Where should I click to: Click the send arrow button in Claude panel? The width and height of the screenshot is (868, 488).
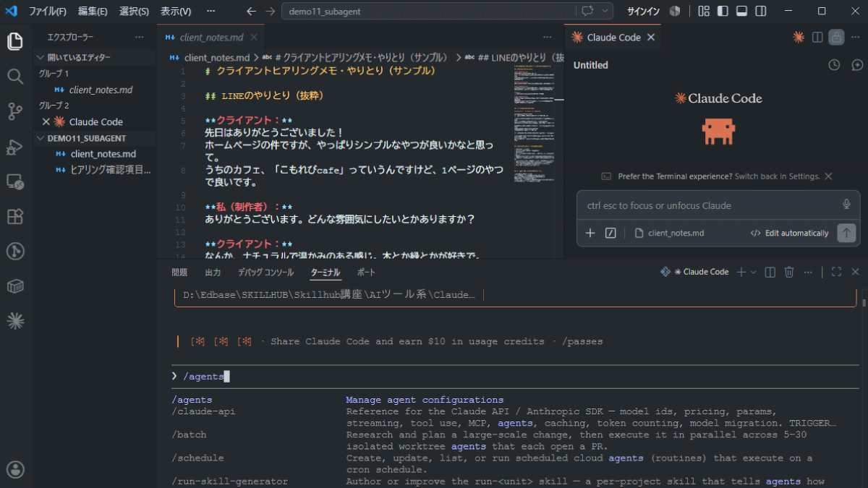pyautogui.click(x=846, y=233)
